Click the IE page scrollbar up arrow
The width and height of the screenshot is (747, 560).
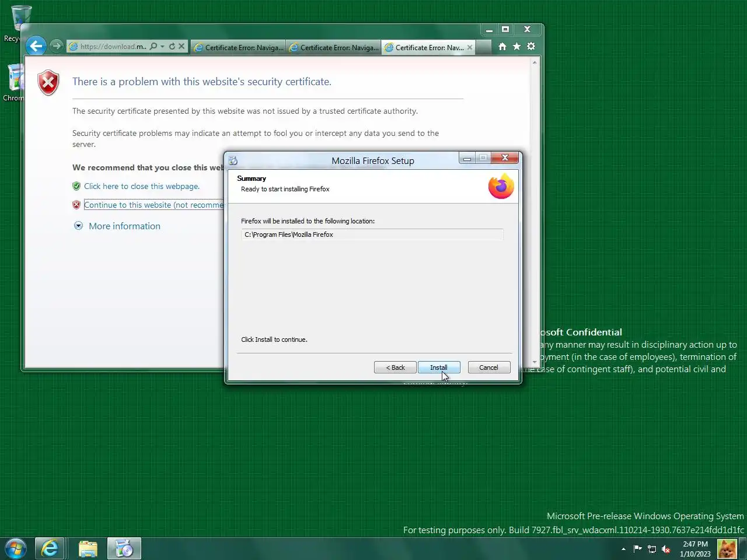[x=535, y=62]
